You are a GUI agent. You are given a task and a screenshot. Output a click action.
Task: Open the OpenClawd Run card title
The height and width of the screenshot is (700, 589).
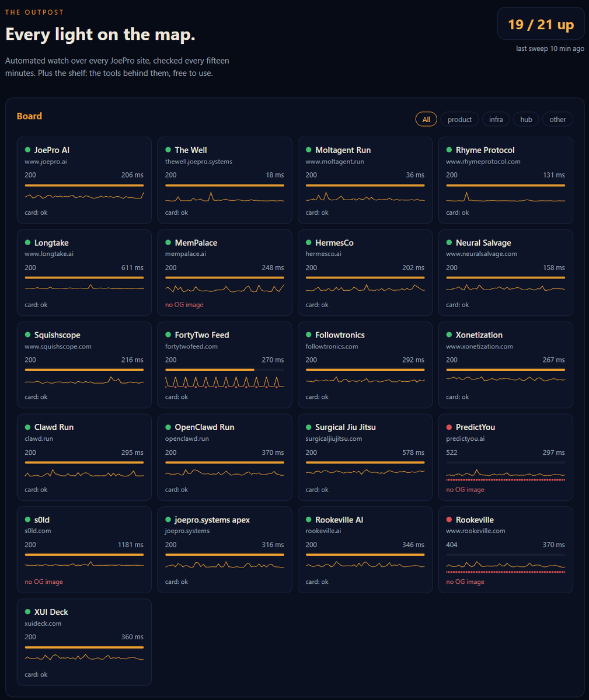(x=204, y=427)
